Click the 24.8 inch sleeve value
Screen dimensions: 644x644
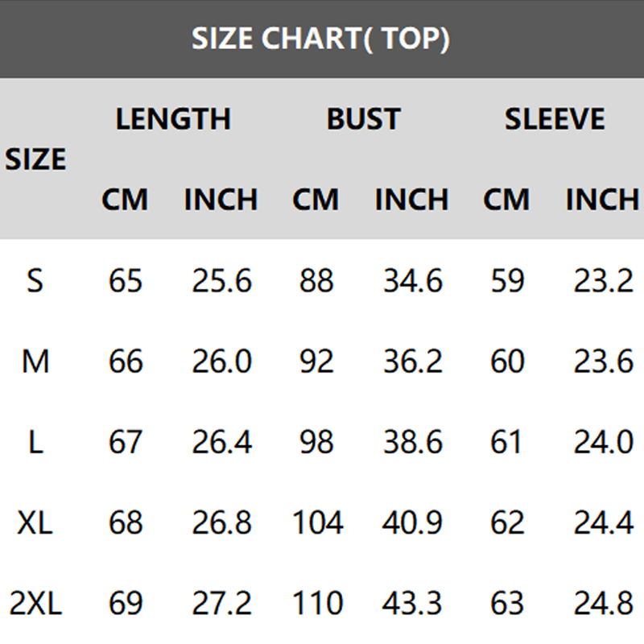(604, 603)
